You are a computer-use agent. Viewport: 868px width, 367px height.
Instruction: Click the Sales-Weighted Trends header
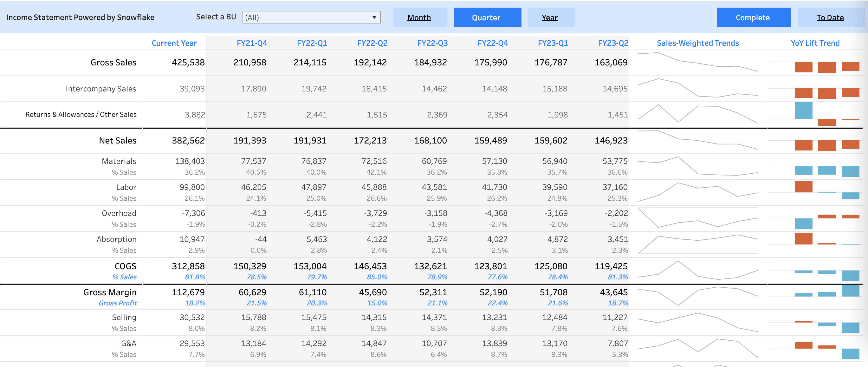(697, 43)
